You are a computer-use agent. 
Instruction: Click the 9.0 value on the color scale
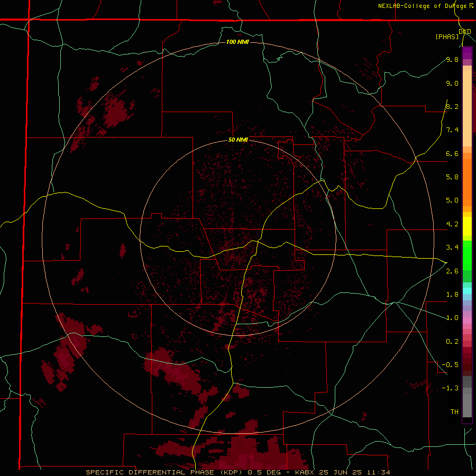pyautogui.click(x=452, y=83)
